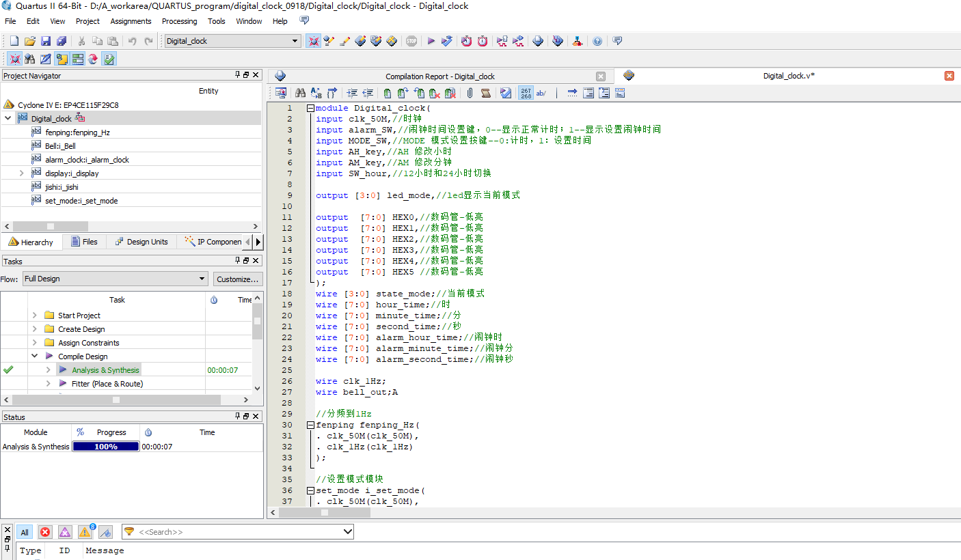The width and height of the screenshot is (961, 560).
Task: Click the Increase Indent icon in editor
Action: coord(352,93)
